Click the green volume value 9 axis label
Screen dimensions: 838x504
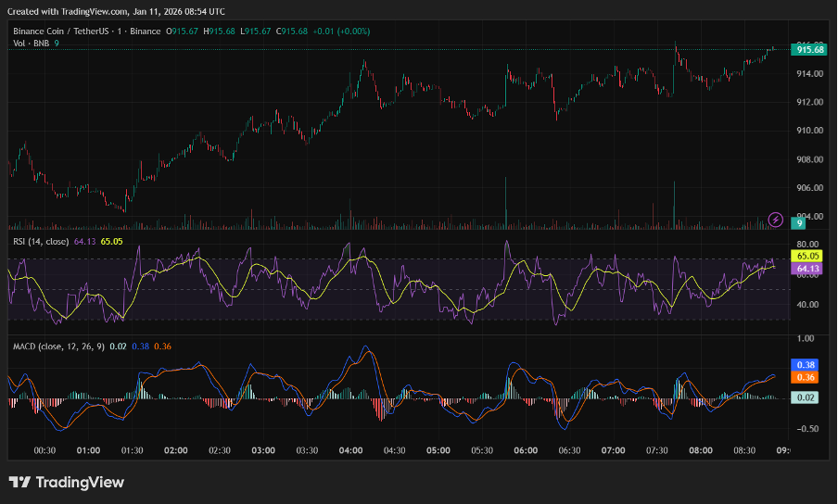point(799,223)
